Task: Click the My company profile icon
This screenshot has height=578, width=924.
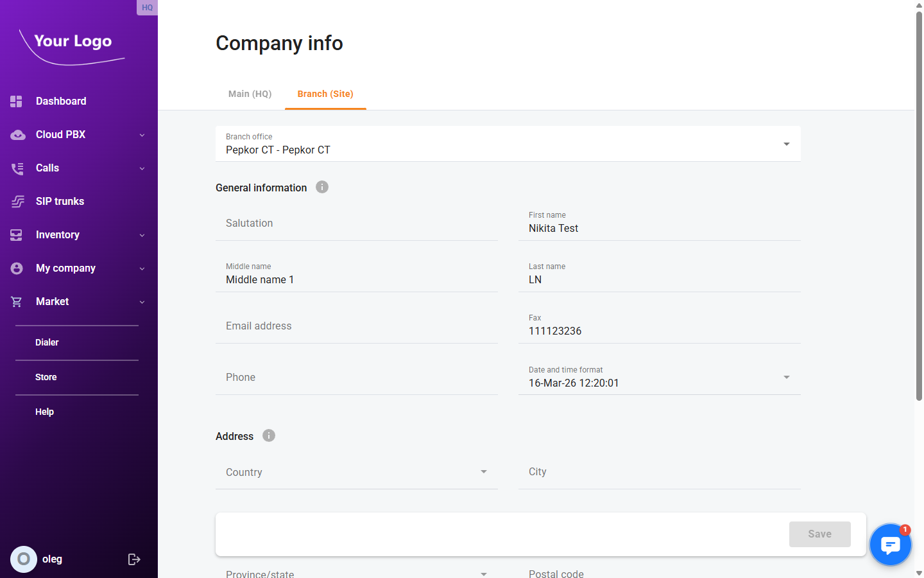Action: (16, 268)
